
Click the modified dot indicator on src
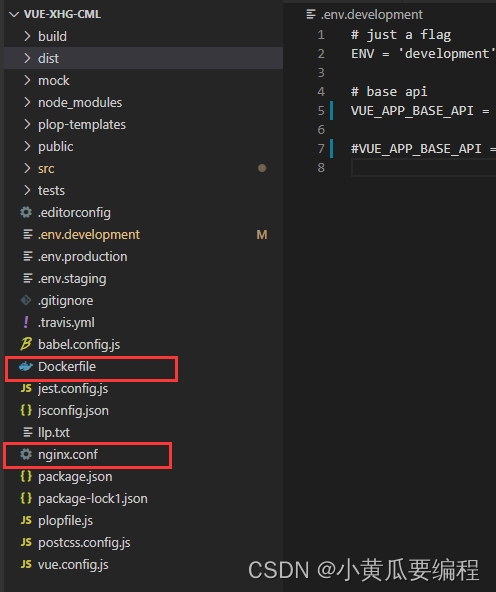click(262, 168)
